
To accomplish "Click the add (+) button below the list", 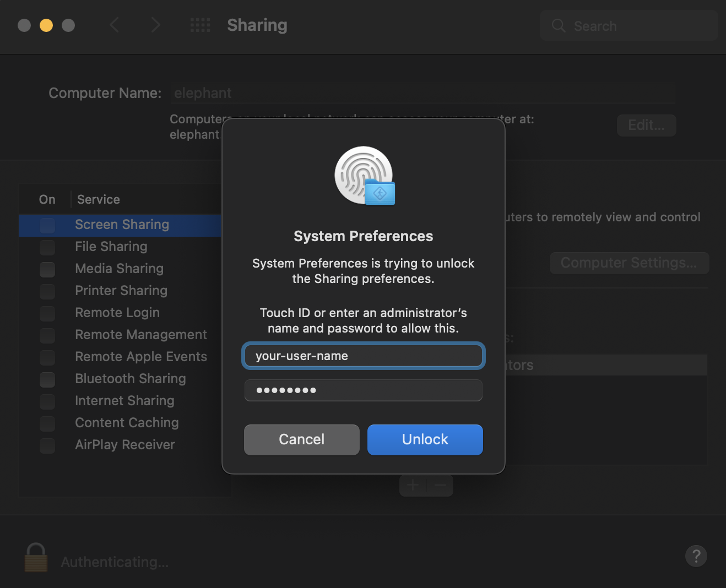I will (413, 485).
